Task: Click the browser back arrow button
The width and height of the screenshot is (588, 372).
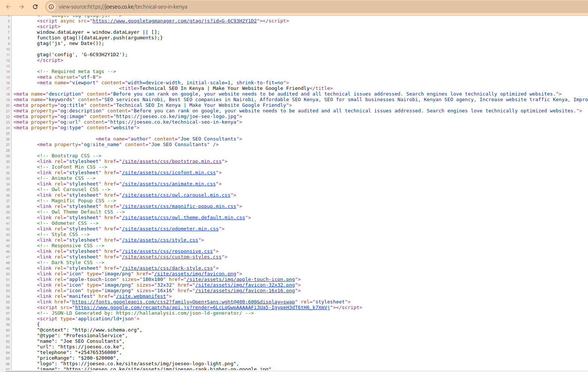Action: click(8, 7)
